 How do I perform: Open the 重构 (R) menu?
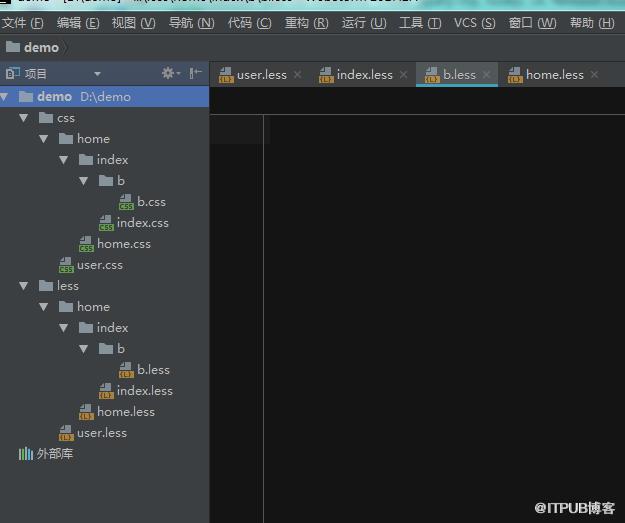click(307, 23)
